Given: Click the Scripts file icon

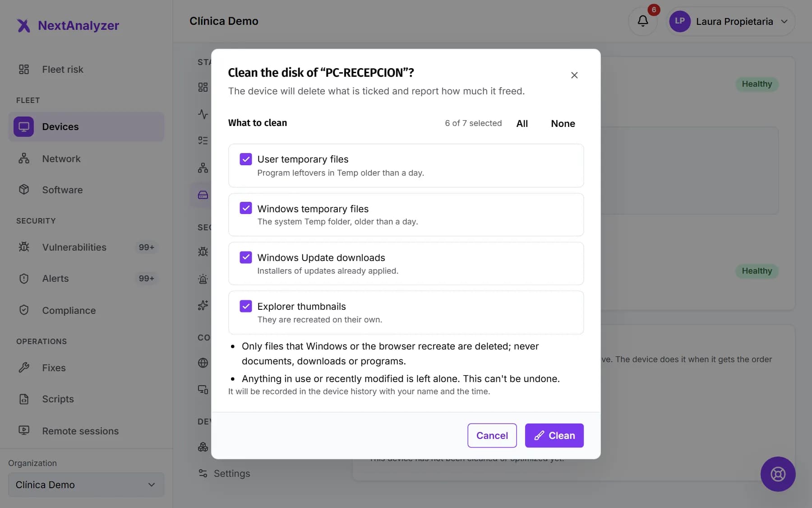Looking at the screenshot, I should [24, 399].
